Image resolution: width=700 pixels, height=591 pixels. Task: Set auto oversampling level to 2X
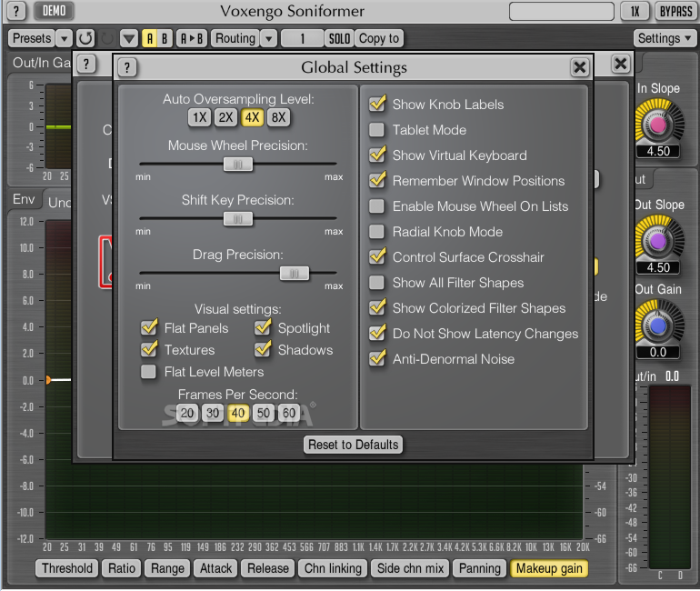(x=225, y=117)
